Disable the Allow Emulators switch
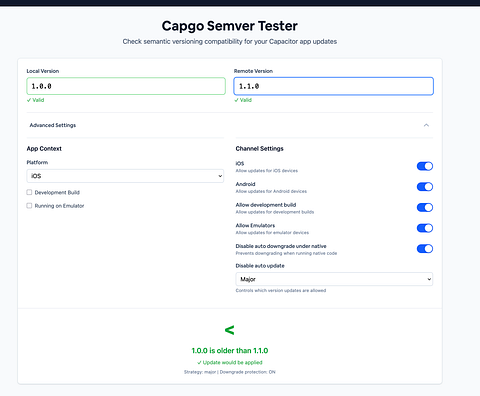Screen dimensions: 480x396 coord(425,228)
